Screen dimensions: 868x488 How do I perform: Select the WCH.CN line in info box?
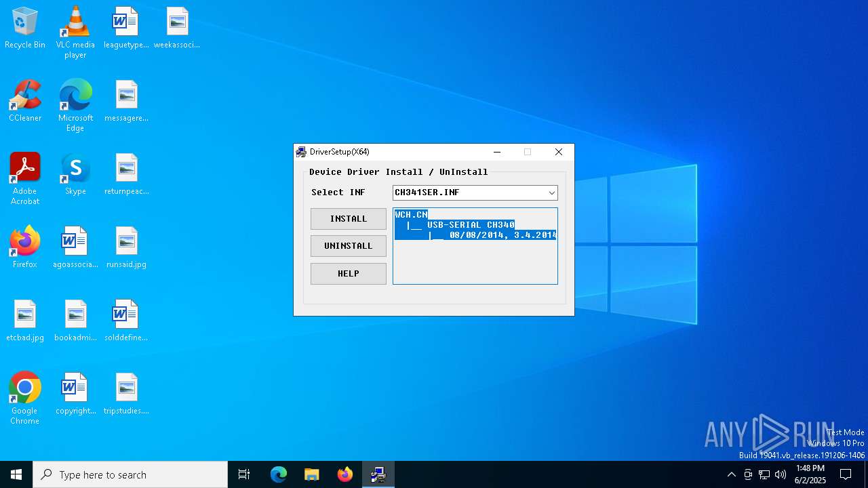(x=411, y=214)
